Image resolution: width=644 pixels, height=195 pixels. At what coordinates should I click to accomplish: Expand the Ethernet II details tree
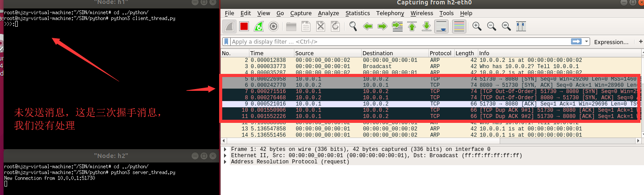click(225, 155)
